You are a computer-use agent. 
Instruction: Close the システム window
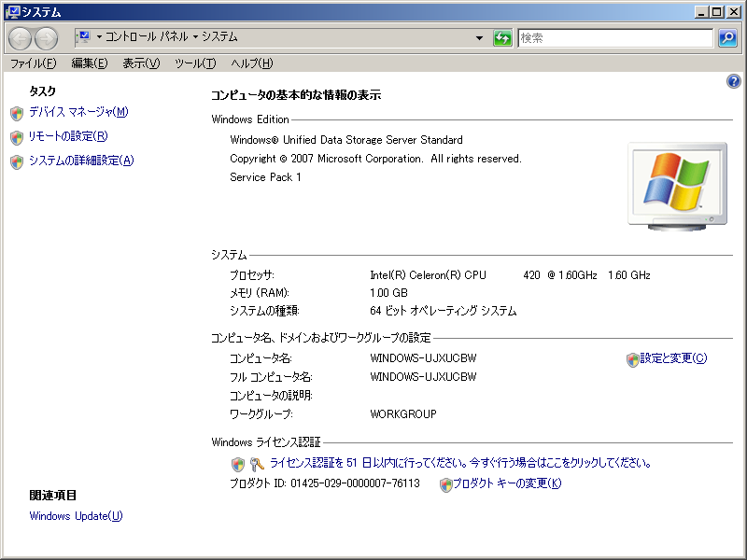(x=734, y=12)
